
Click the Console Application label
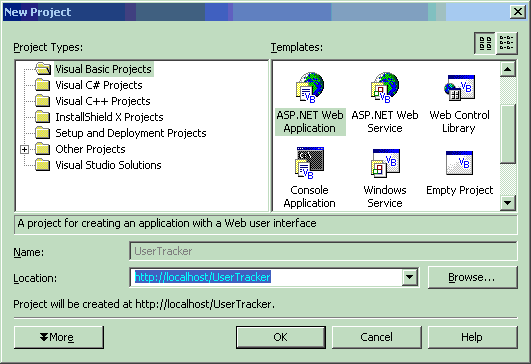(310, 197)
